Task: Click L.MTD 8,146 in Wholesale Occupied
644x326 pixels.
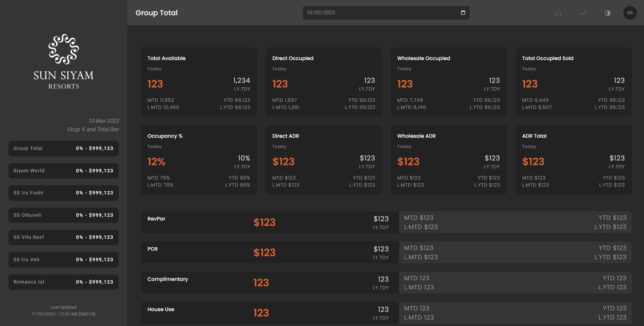Action: pos(411,108)
